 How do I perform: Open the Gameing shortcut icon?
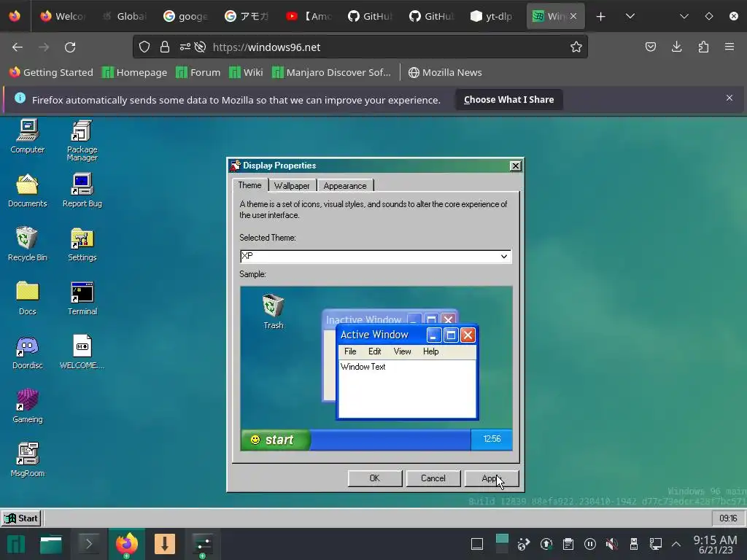coord(28,406)
